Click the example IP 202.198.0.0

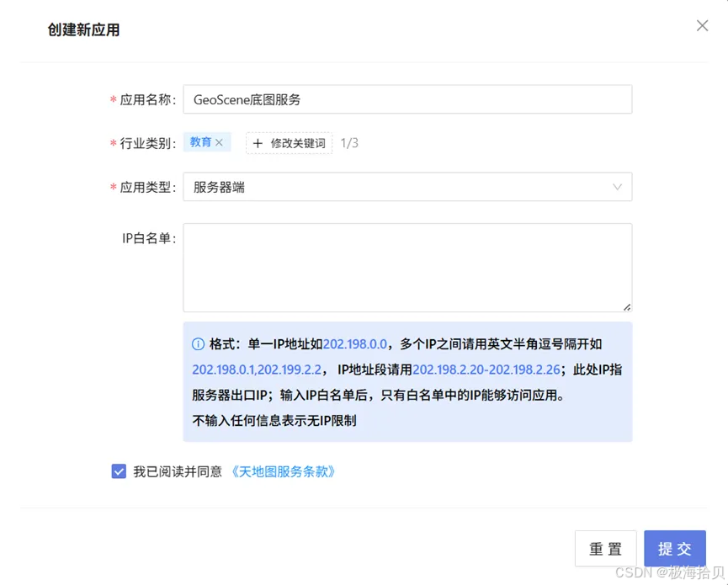354,344
